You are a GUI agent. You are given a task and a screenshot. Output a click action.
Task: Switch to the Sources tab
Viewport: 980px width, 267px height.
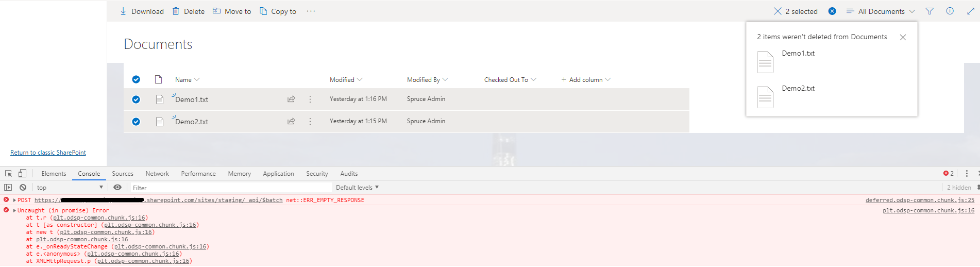(123, 174)
